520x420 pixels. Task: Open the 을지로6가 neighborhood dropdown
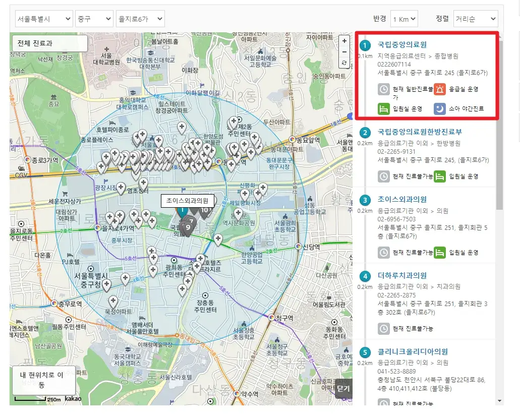click(141, 18)
